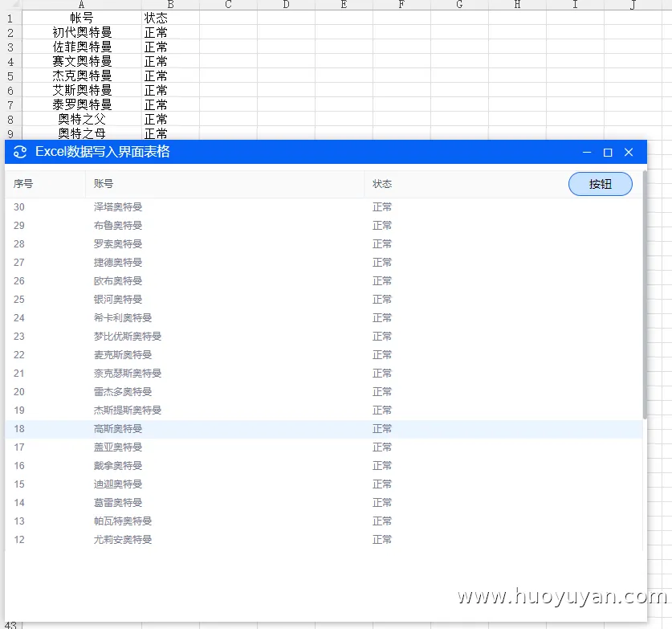This screenshot has width=672, height=629.
Task: Select spreadsheet column H header
Action: 517,5
